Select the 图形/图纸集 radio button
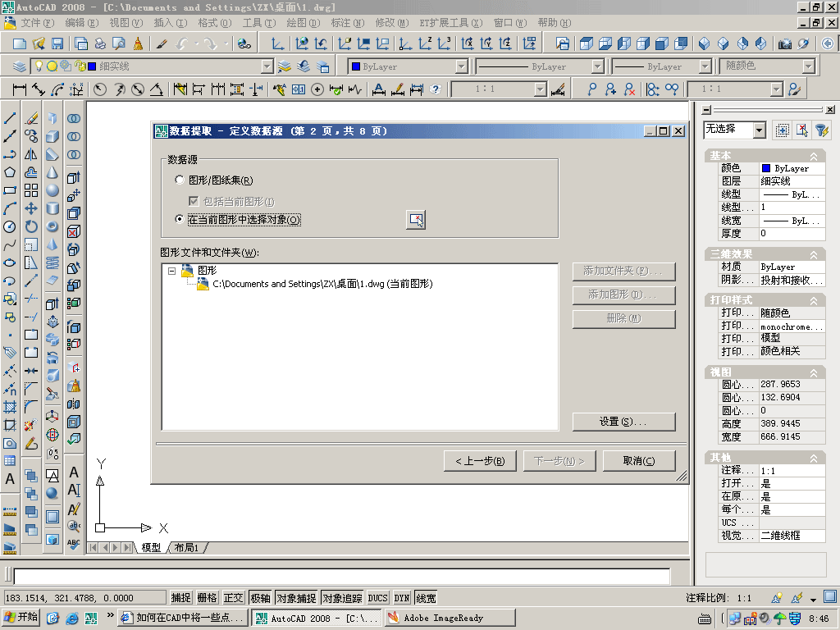Image resolution: width=840 pixels, height=630 pixels. point(180,180)
